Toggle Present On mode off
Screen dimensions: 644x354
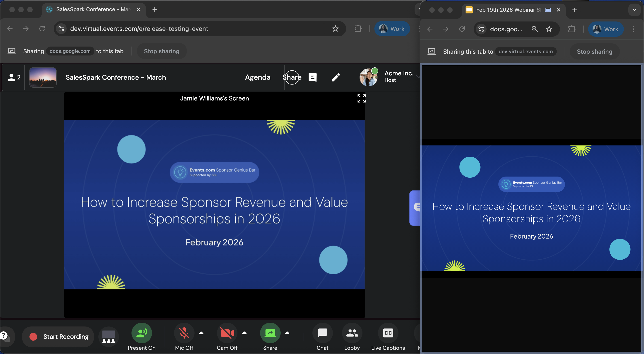[142, 333]
